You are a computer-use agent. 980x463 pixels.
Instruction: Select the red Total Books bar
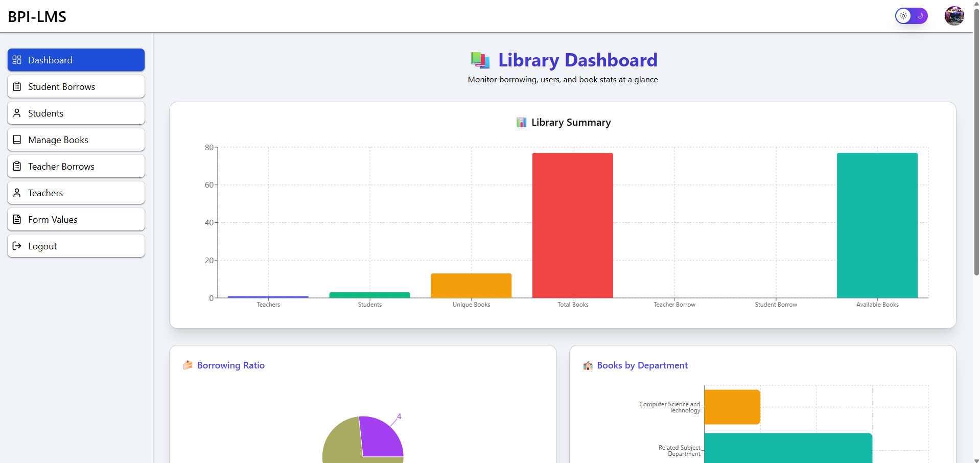coord(573,225)
